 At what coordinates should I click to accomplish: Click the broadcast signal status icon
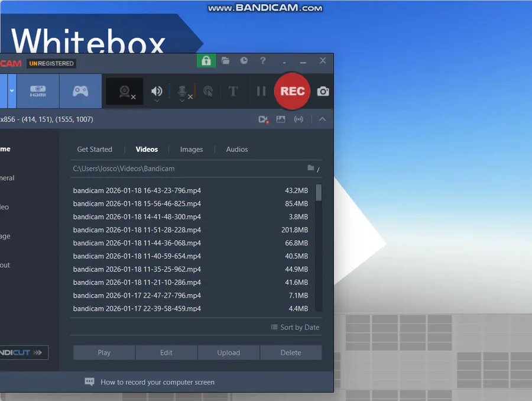pyautogui.click(x=299, y=119)
